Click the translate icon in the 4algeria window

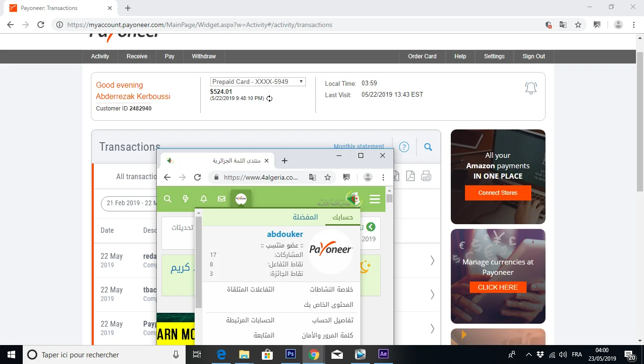pos(313,177)
